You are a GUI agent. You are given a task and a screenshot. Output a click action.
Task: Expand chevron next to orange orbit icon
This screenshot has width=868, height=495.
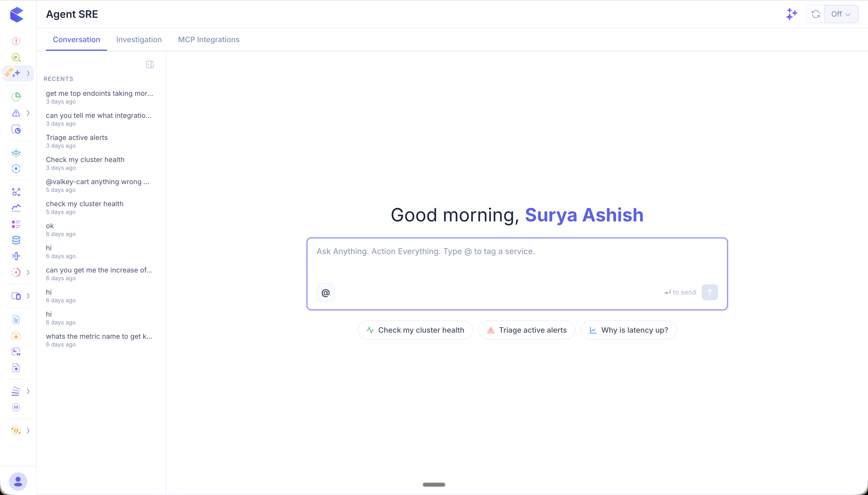pos(28,430)
